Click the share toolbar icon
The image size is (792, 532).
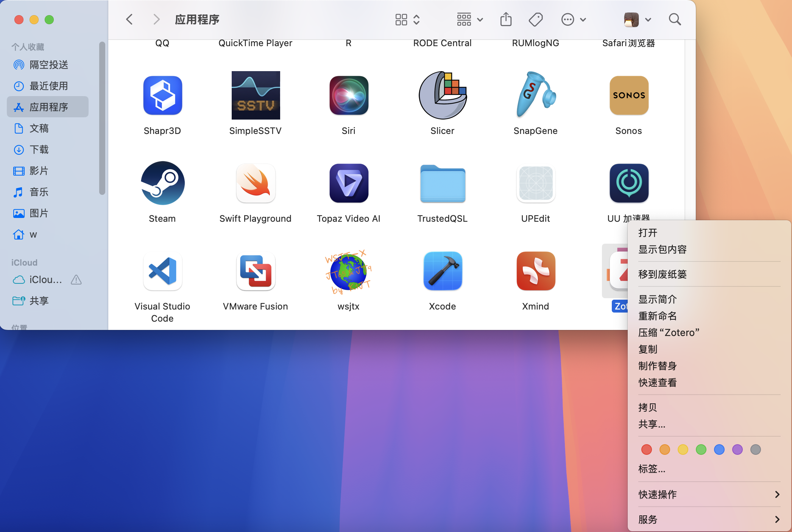click(506, 19)
